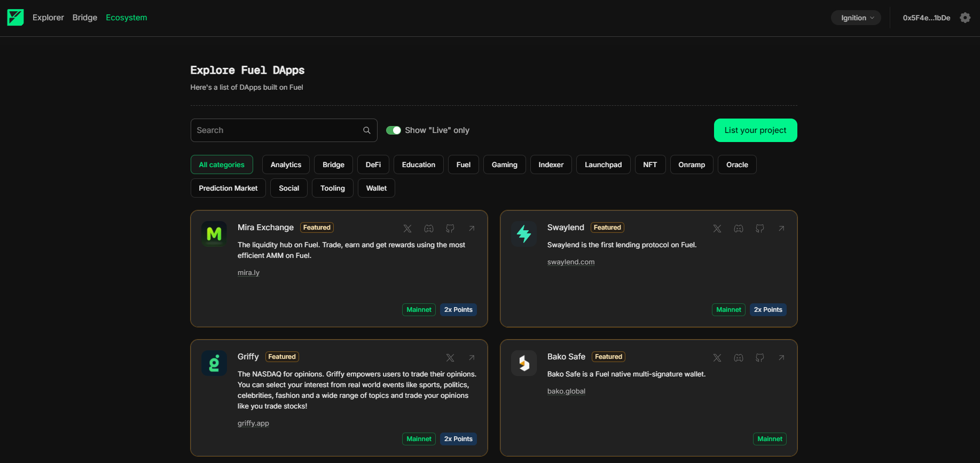Open wallet address 0x5F4e...1bDe menu
980x463 pixels.
tap(926, 18)
